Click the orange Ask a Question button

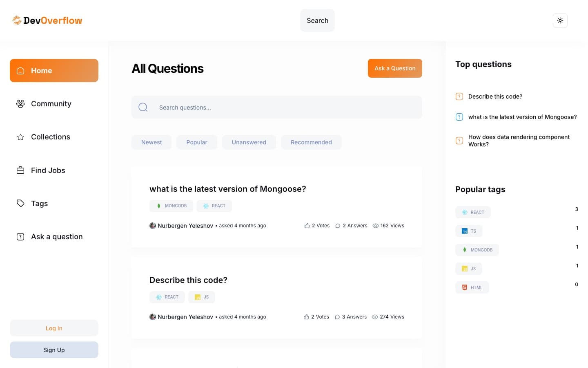395,68
